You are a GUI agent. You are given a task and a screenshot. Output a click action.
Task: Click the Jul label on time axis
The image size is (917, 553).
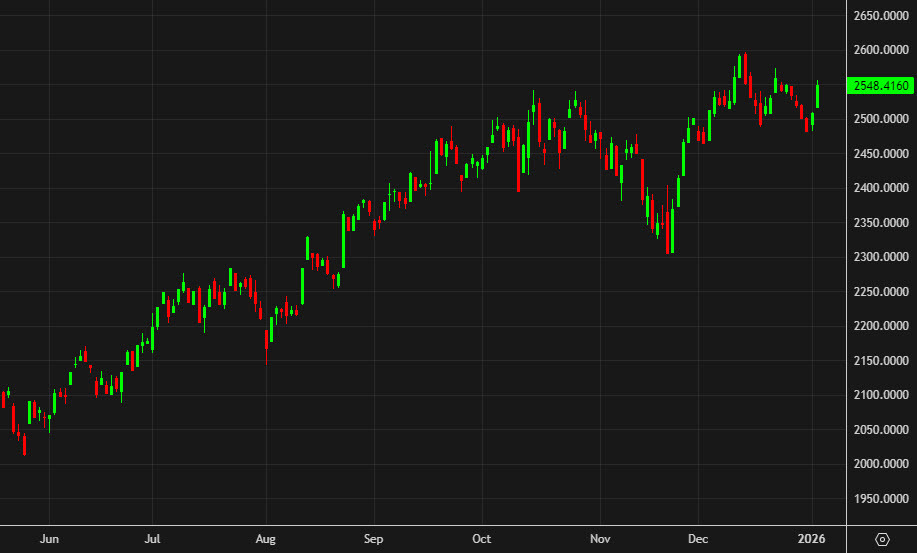(x=152, y=539)
